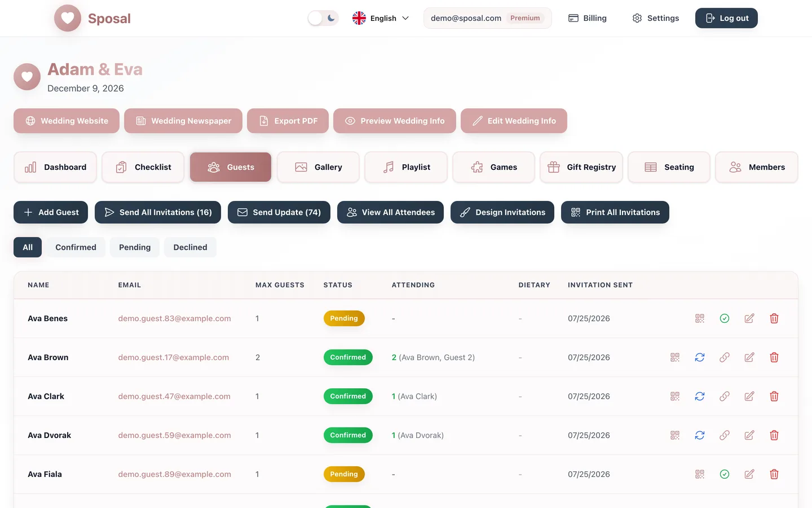Click trash icon in Ava Clark row
The image size is (812, 508).
(774, 396)
